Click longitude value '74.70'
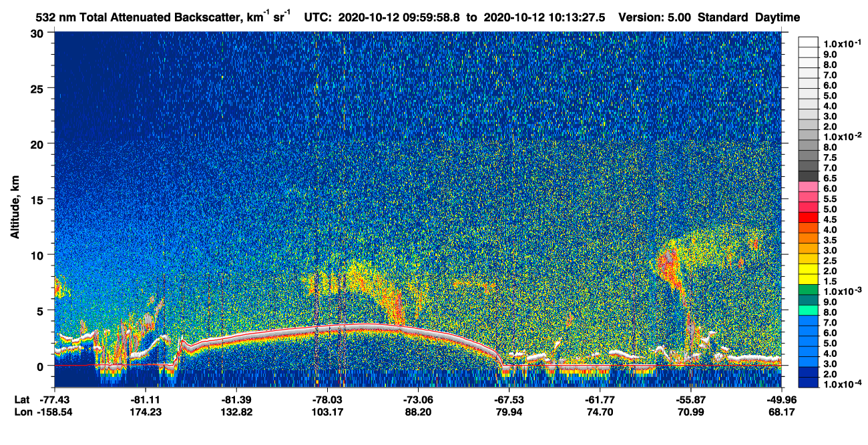 [600, 412]
